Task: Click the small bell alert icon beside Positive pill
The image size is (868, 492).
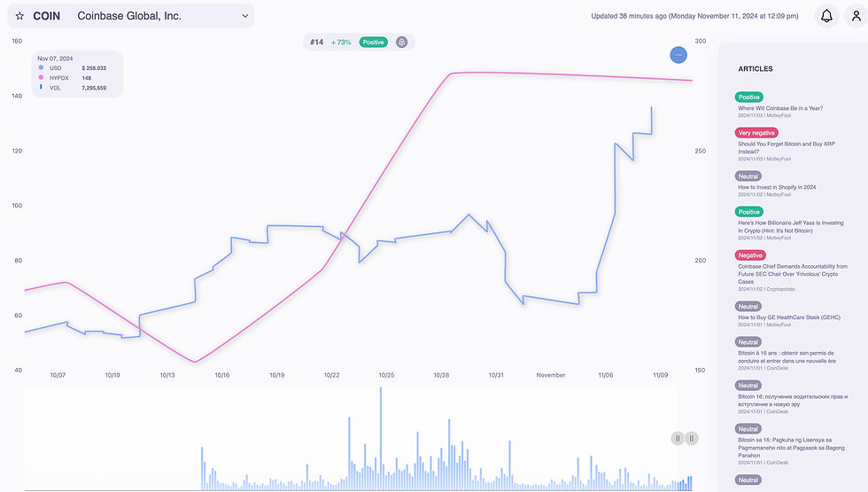Action: pos(402,43)
